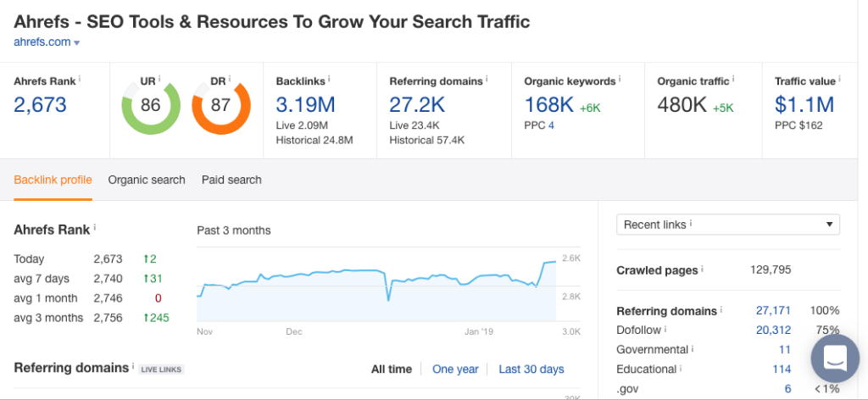Screen dimensions: 868x400
Task: Open Governmental domains count 11
Action: [x=785, y=350]
